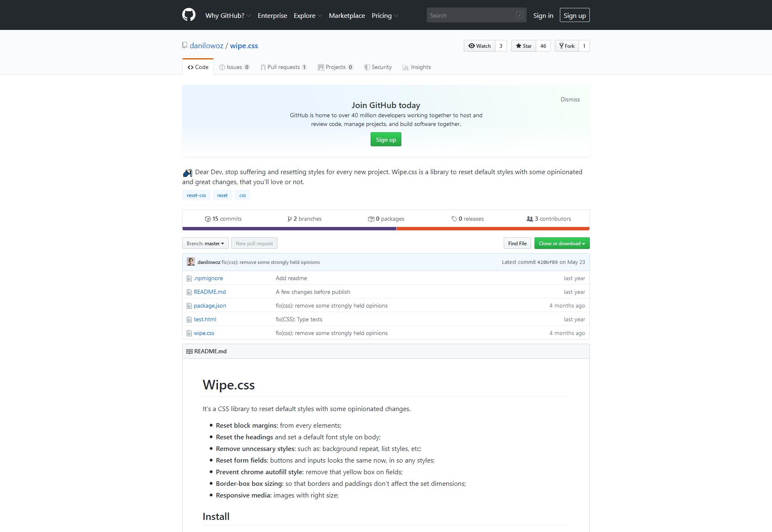
Task: Open the Clone or download dropdown
Action: tap(562, 243)
